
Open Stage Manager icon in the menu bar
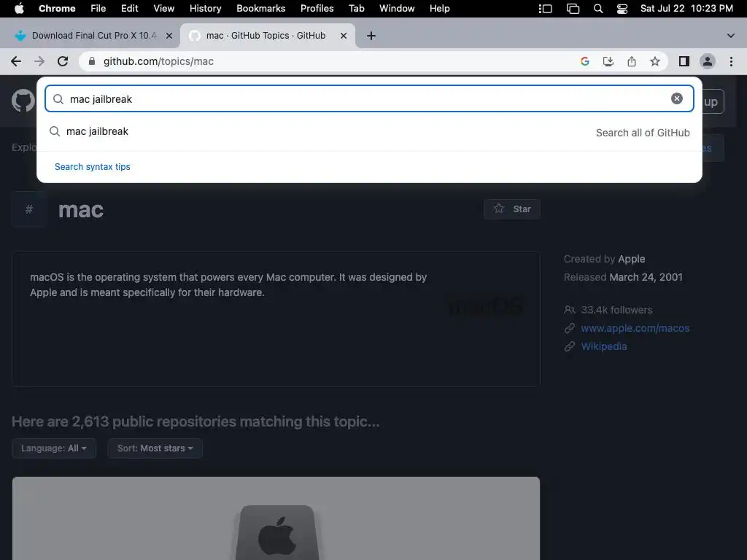(545, 9)
